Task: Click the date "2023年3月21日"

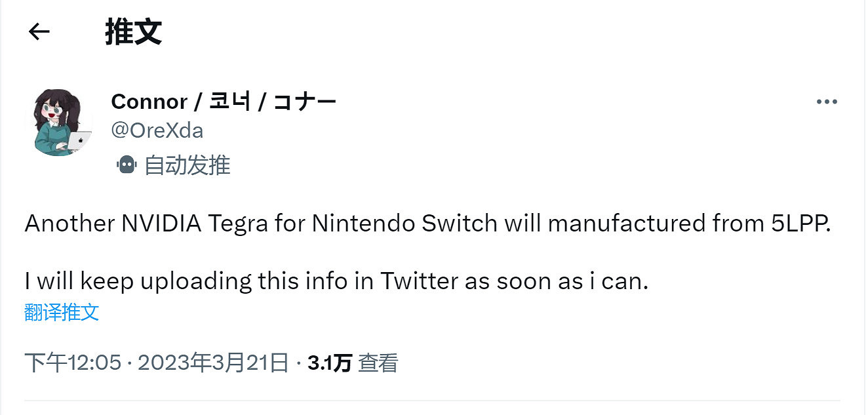Action: point(213,363)
